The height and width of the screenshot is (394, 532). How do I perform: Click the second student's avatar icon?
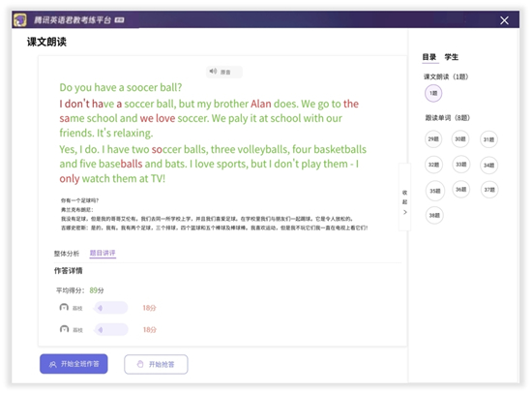(x=64, y=329)
